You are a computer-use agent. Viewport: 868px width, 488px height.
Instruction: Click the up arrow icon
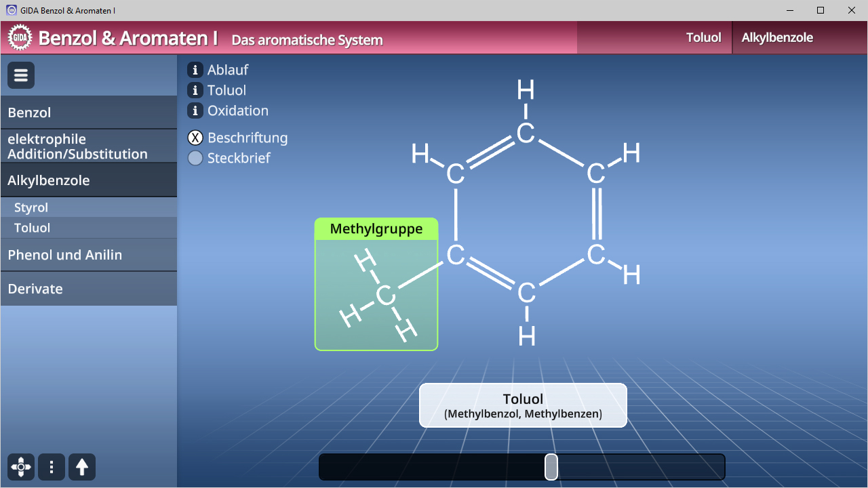(x=82, y=467)
